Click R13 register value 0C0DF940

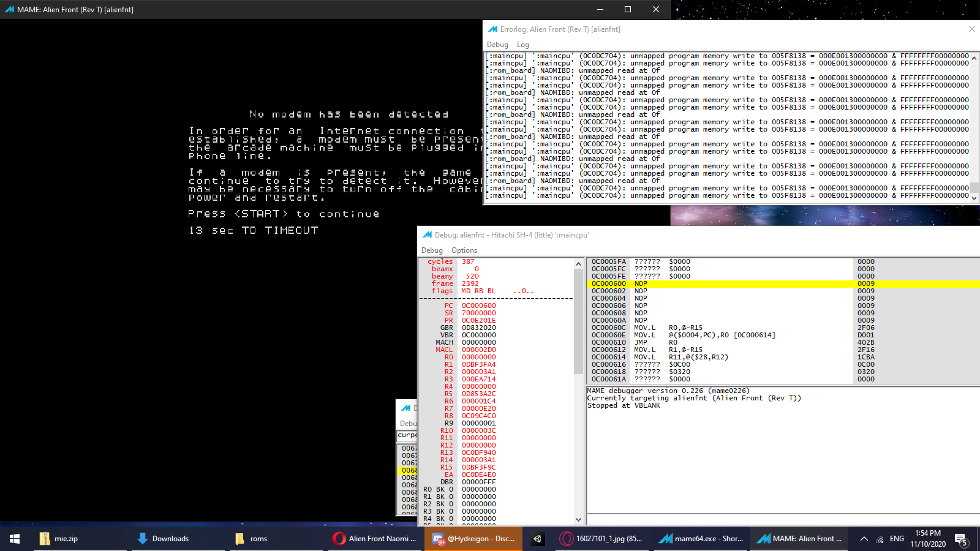(479, 452)
